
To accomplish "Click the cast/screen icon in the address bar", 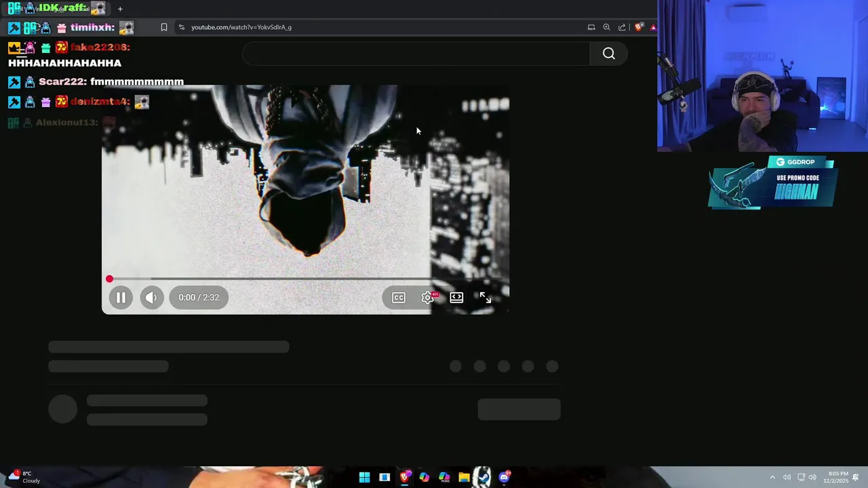I will click(x=591, y=27).
